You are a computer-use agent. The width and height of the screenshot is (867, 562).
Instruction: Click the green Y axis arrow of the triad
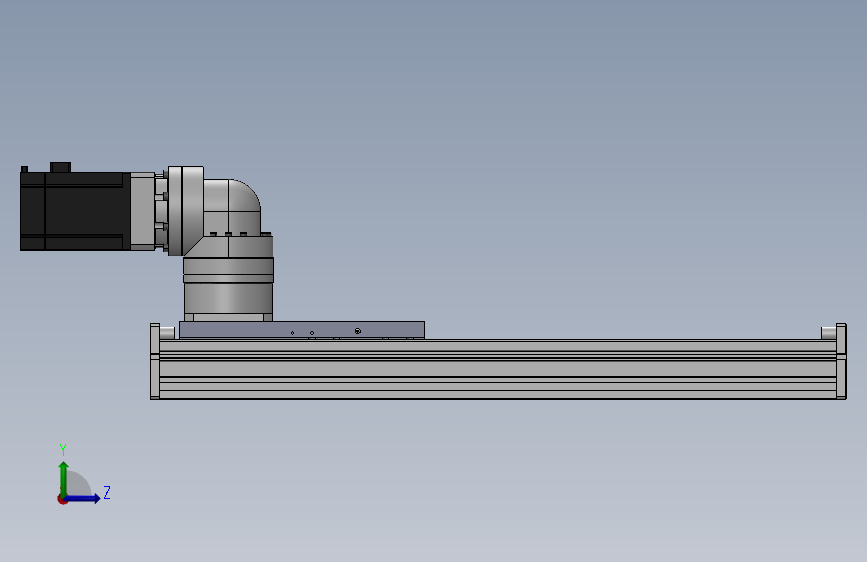[64, 479]
